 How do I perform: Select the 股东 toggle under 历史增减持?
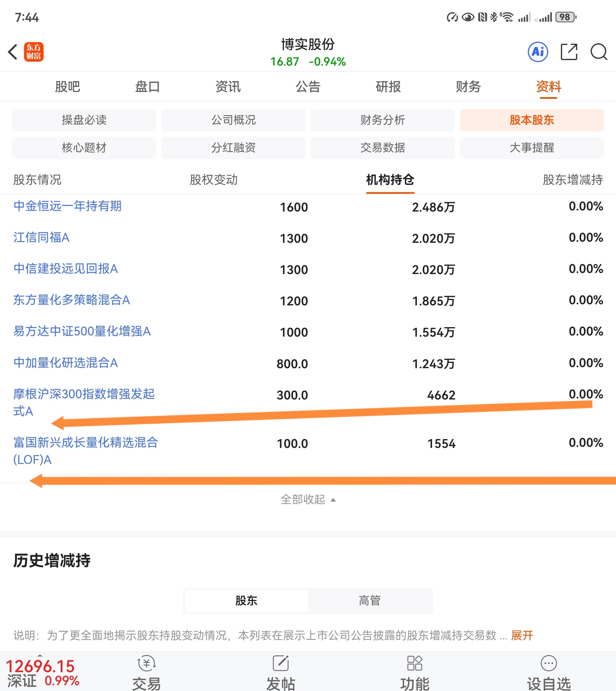click(x=247, y=601)
